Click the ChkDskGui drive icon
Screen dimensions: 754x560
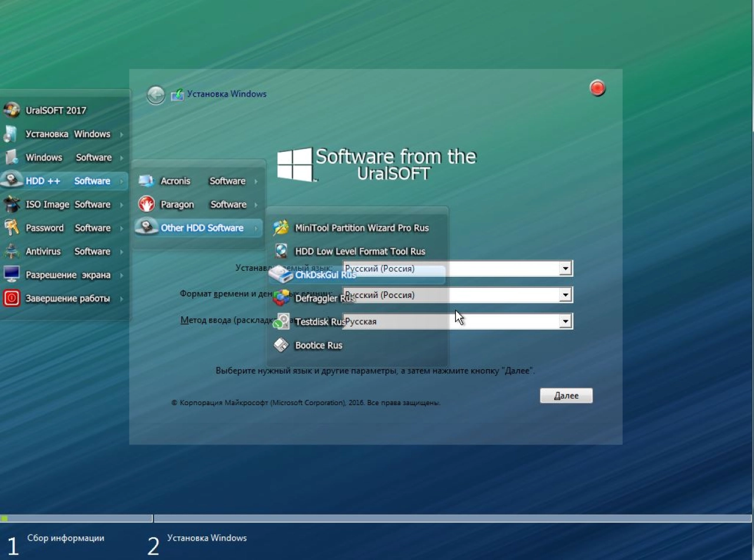point(280,274)
